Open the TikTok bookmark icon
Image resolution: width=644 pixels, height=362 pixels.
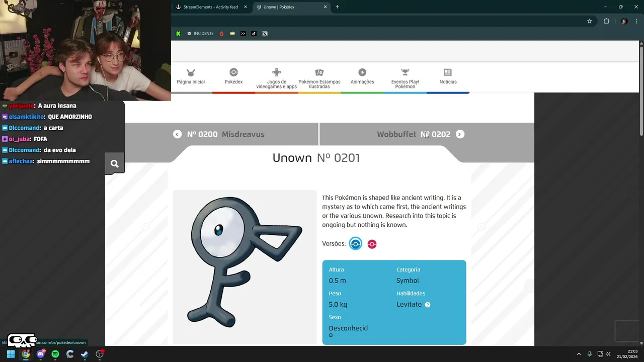(254, 34)
